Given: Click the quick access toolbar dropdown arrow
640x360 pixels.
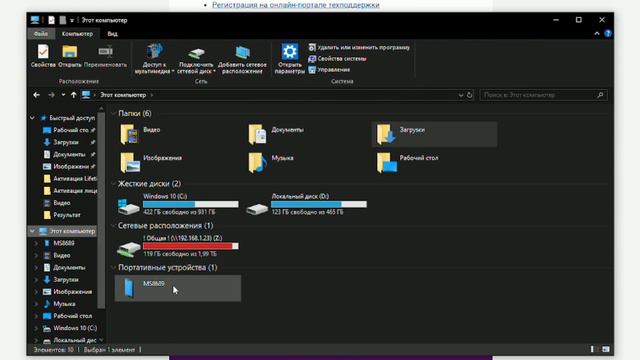Looking at the screenshot, I should (71, 20).
